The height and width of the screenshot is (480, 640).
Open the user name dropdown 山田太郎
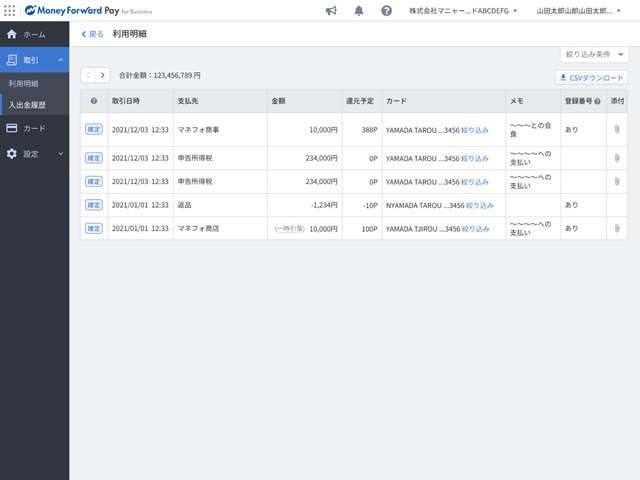point(578,11)
